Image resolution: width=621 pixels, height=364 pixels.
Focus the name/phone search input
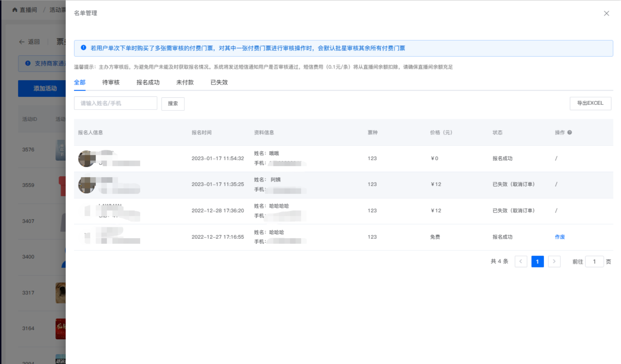[116, 103]
